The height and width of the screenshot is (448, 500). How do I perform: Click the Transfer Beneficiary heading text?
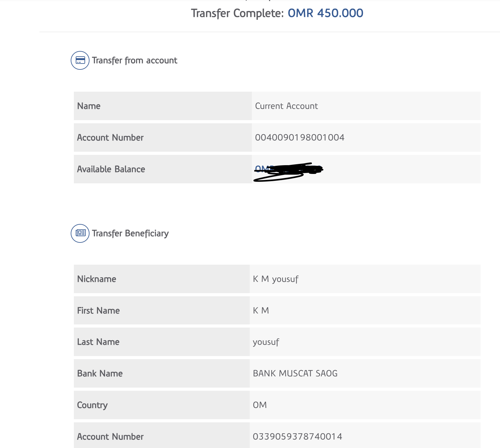coord(130,233)
